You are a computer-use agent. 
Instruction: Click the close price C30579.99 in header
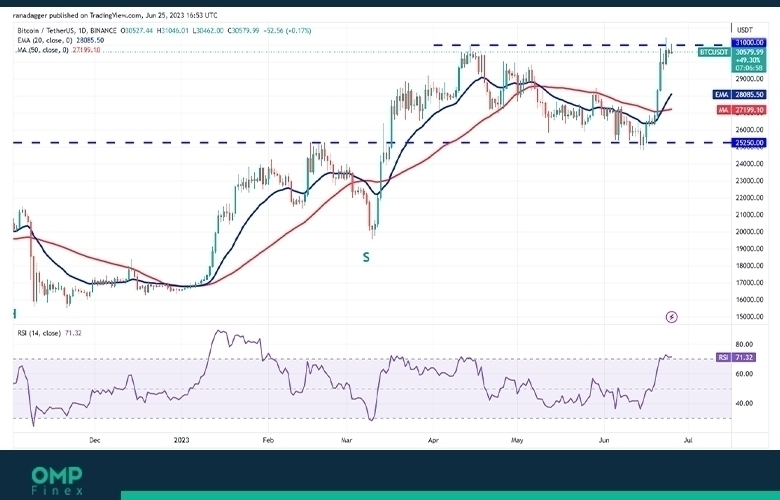[243, 30]
